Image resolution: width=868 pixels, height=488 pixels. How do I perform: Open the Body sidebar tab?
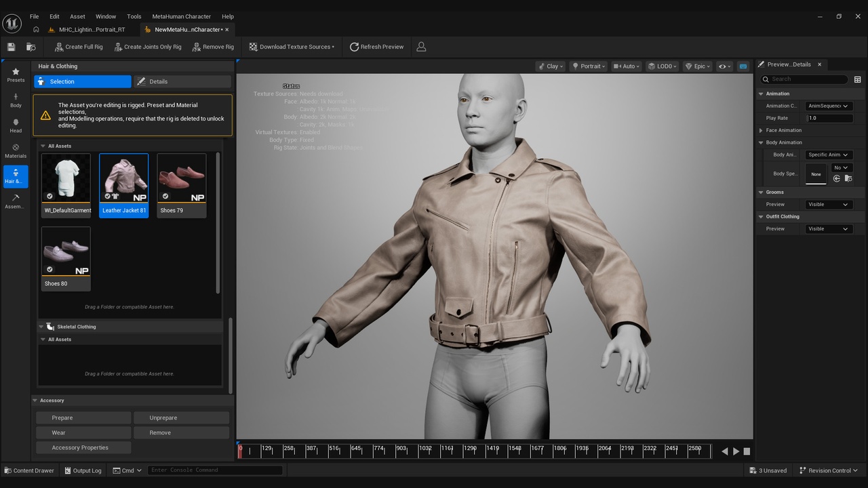(x=16, y=100)
